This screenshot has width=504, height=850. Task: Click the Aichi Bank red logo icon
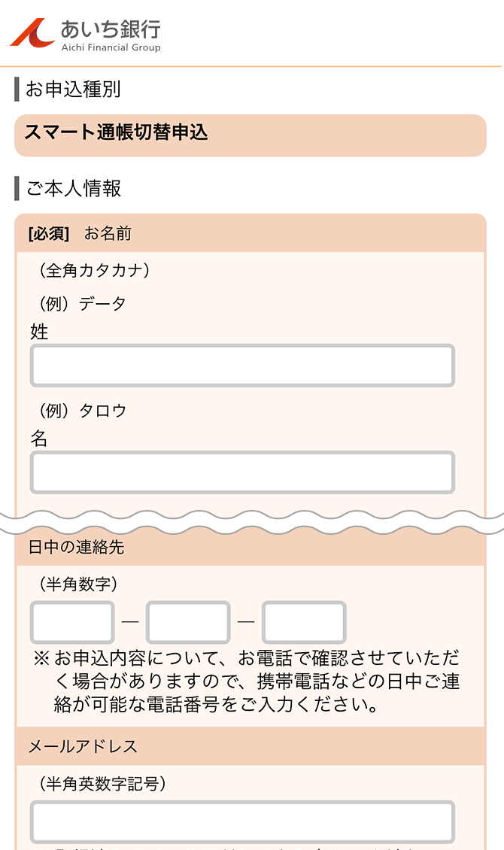tap(32, 33)
